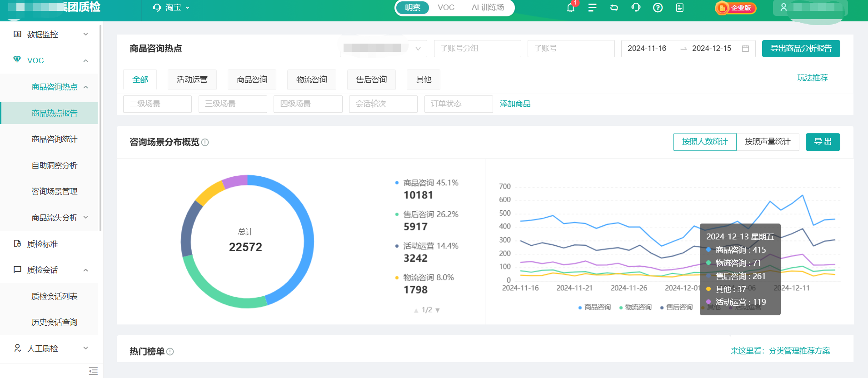Open the 订单状态 dropdown
This screenshot has height=378, width=868.
tap(459, 104)
